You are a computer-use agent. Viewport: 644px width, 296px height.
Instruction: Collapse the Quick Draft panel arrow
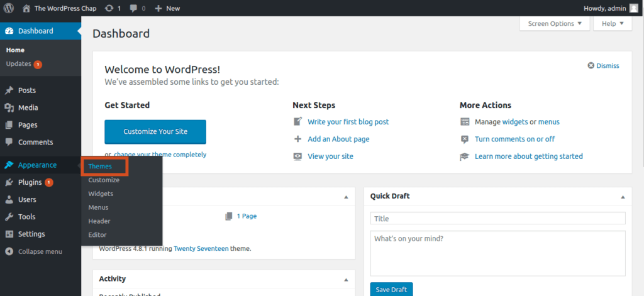point(623,197)
